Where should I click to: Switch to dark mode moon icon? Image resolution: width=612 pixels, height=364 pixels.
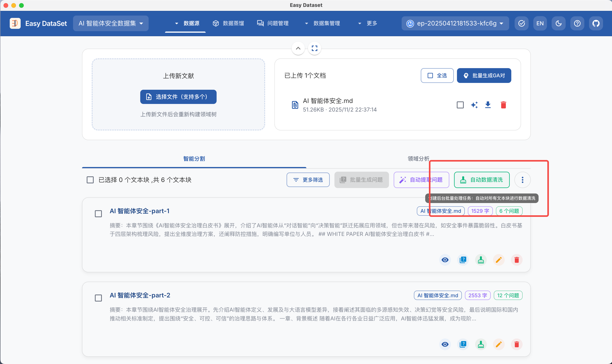tap(558, 24)
